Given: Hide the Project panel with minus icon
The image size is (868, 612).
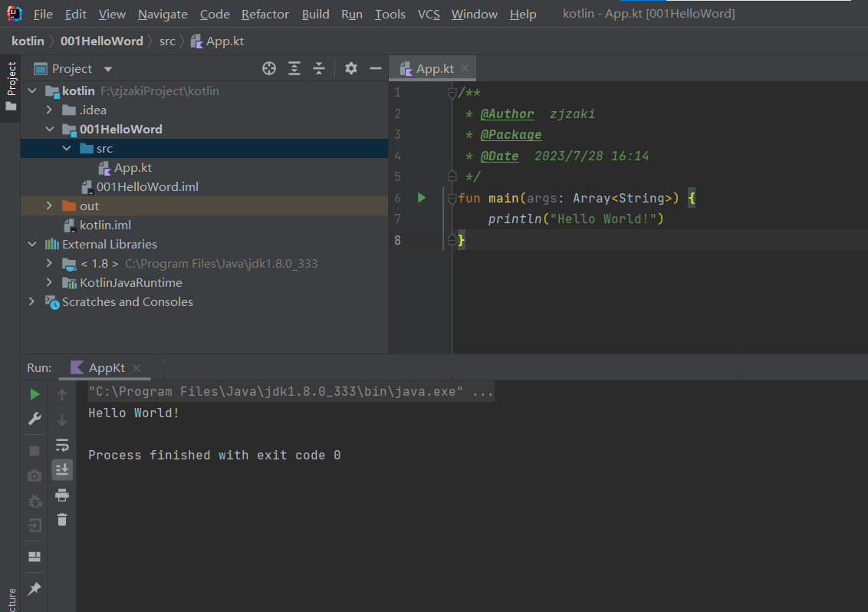Looking at the screenshot, I should point(375,68).
